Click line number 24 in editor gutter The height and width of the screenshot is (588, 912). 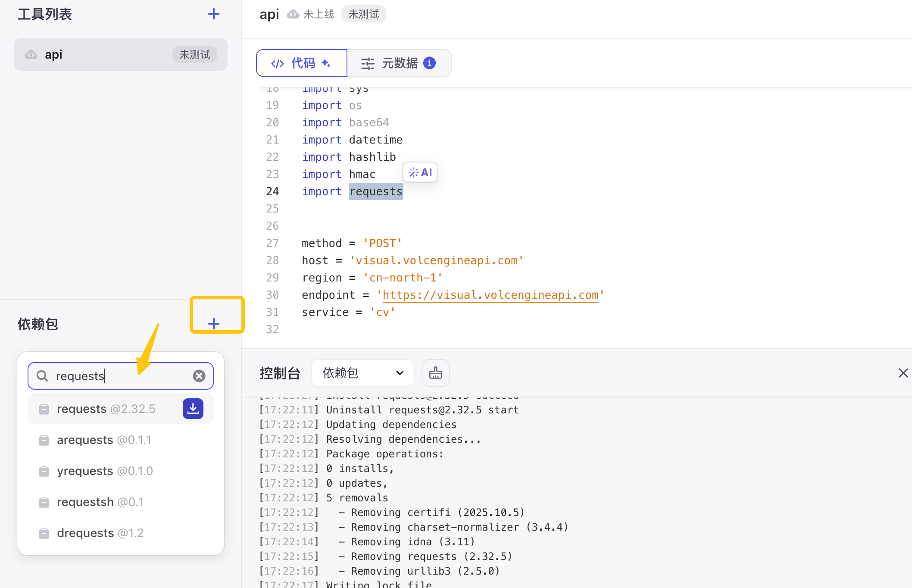pyautogui.click(x=272, y=191)
